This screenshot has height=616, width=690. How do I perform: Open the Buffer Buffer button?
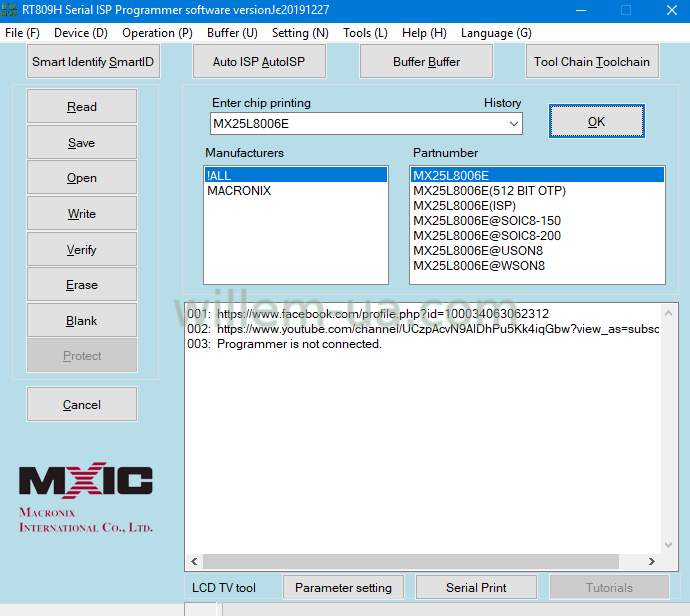(x=426, y=62)
